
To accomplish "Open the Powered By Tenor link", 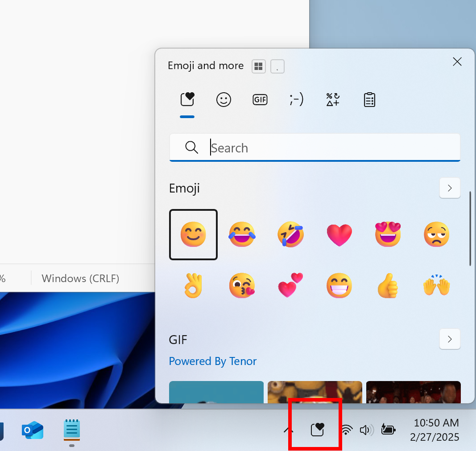I will (x=213, y=361).
